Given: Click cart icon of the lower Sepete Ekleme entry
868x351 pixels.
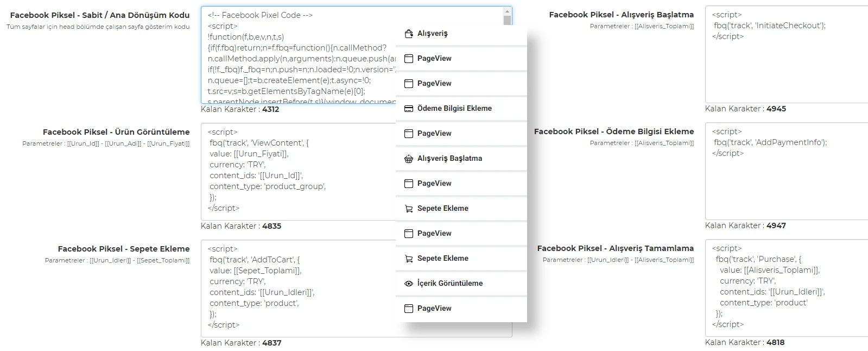Looking at the screenshot, I should 409,259.
